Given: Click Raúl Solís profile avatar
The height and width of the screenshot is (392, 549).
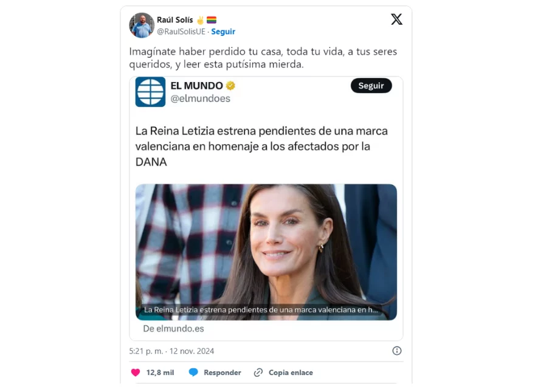Looking at the screenshot, I should pos(142,25).
